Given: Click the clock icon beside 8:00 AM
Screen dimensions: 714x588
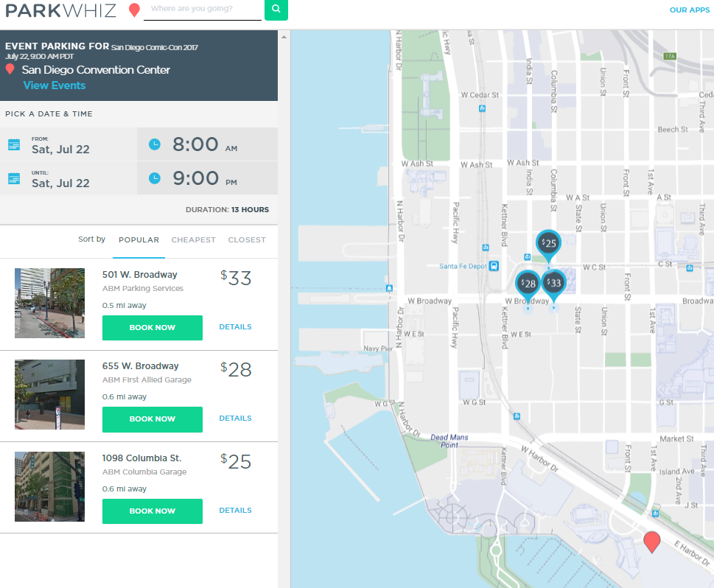Looking at the screenshot, I should 155,144.
